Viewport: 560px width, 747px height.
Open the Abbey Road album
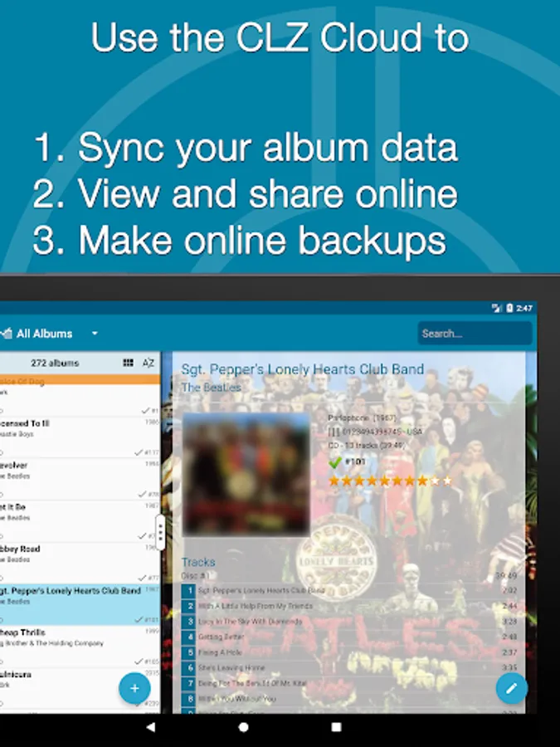80,563
